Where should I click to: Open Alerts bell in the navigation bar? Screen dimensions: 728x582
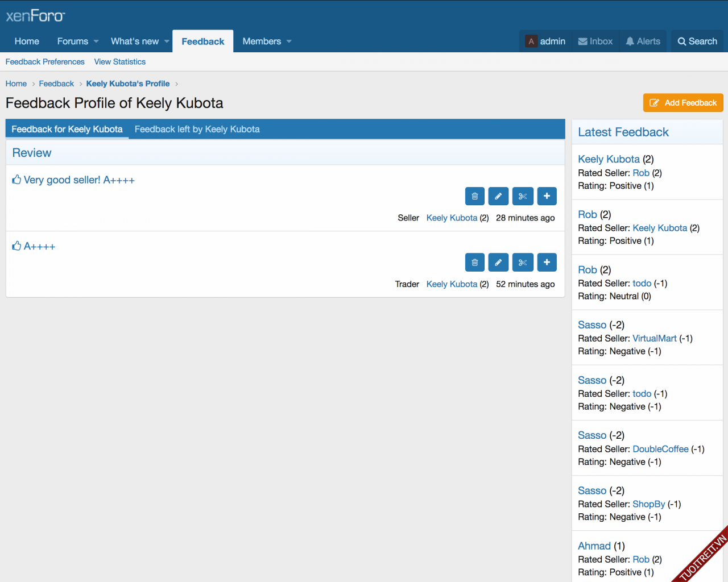(643, 41)
